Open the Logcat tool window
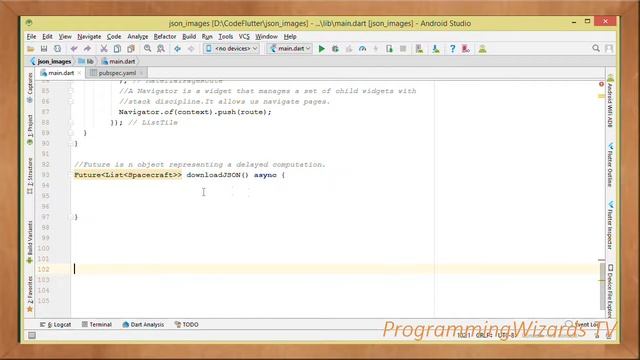Viewport: 640px width, 360px height. 56,324
